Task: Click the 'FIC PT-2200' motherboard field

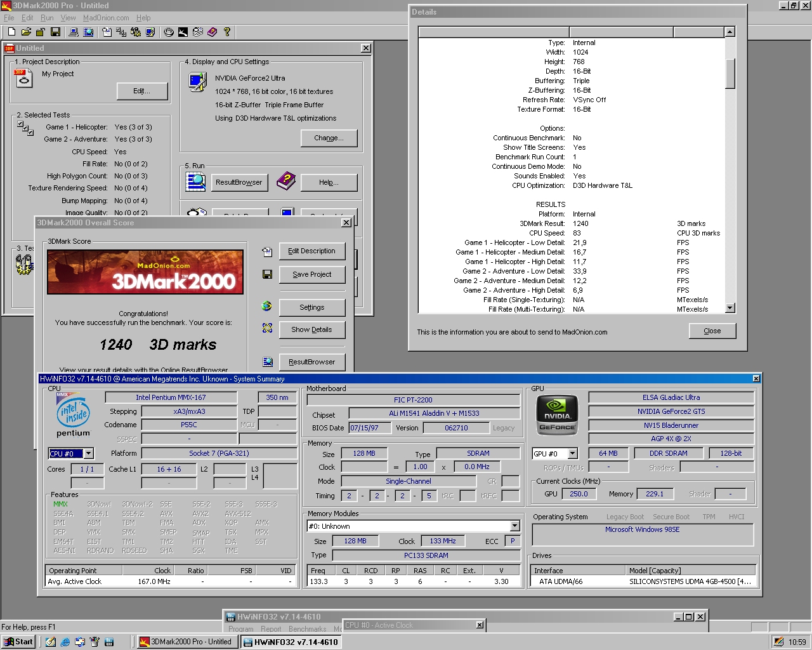Action: click(x=413, y=400)
